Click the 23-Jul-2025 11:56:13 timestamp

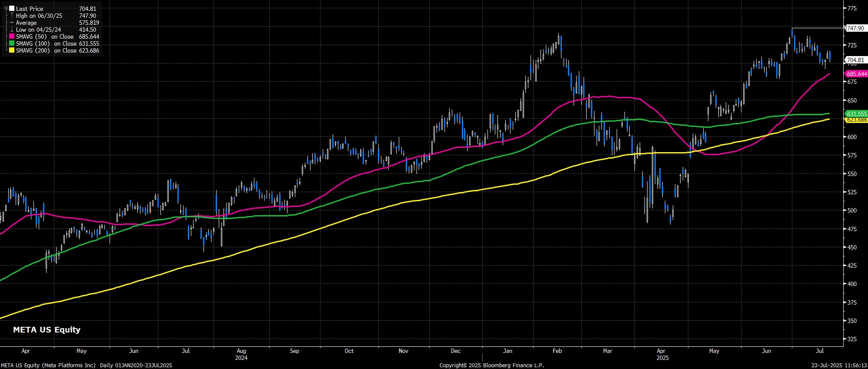click(839, 366)
